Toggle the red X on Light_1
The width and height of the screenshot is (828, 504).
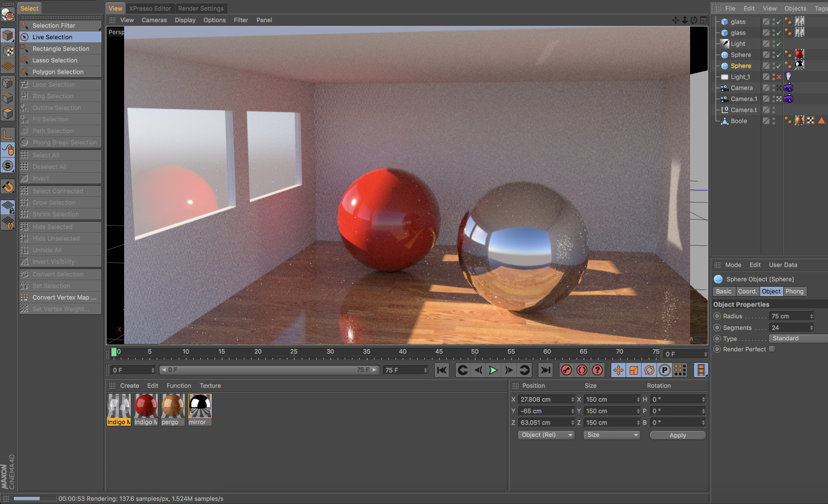point(779,77)
